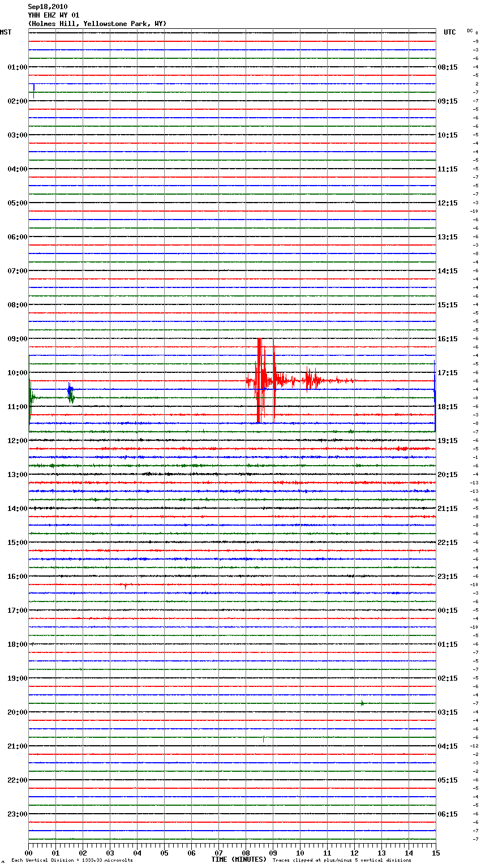Viewport: 481px width, 868px height.
Task: Select the 14:00 MST hour label
Action: point(17,509)
